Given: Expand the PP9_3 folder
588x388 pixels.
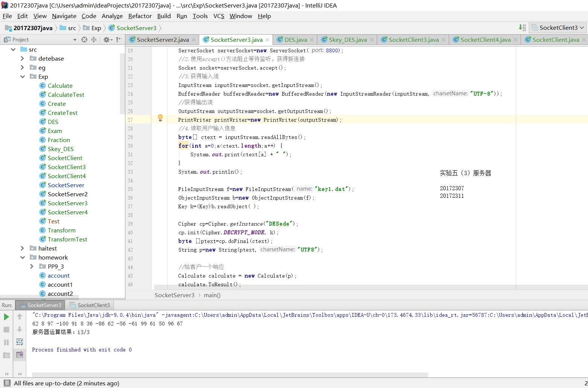Looking at the screenshot, I should click(32, 266).
